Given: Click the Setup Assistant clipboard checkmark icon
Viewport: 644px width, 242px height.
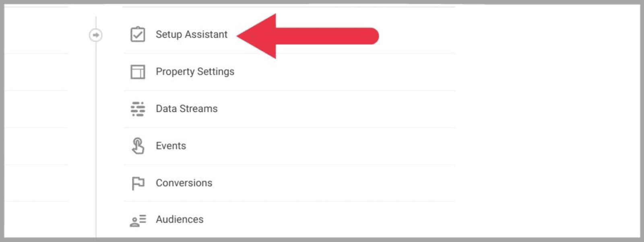Looking at the screenshot, I should [x=138, y=35].
